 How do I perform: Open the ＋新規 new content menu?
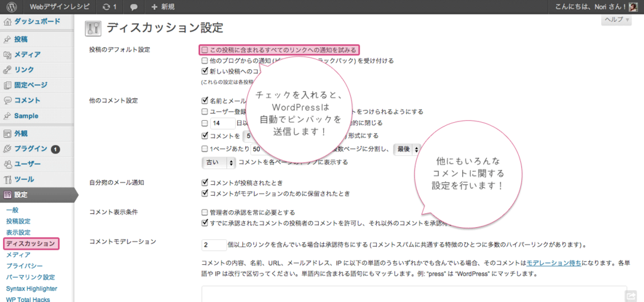coord(163,7)
